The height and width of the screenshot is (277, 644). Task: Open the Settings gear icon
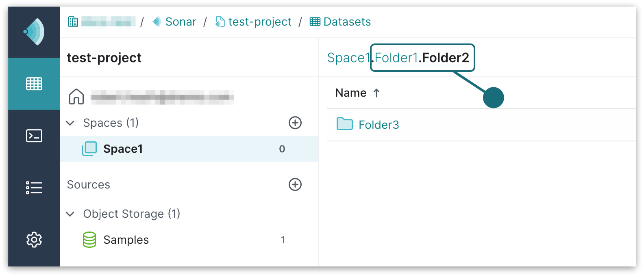(x=34, y=240)
